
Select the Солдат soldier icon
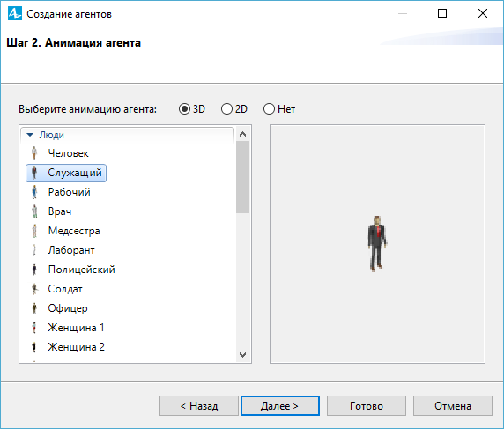[x=34, y=289]
